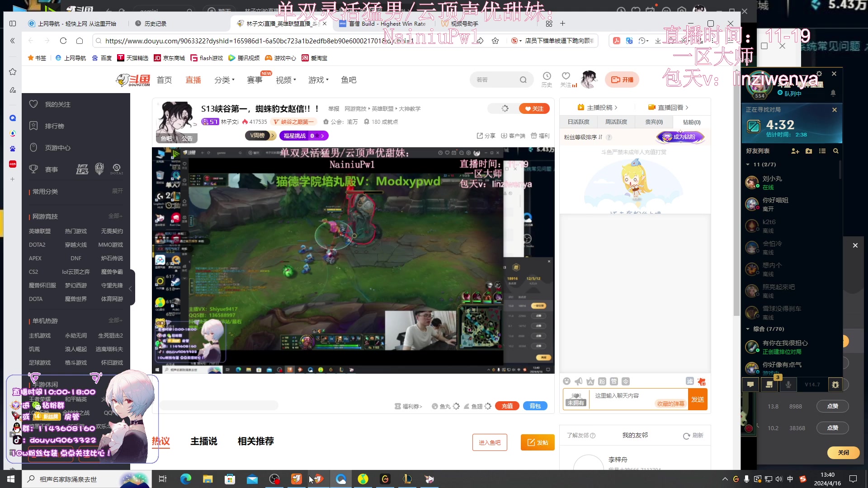Click browser home button
This screenshot has height=488, width=868.
click(80, 41)
